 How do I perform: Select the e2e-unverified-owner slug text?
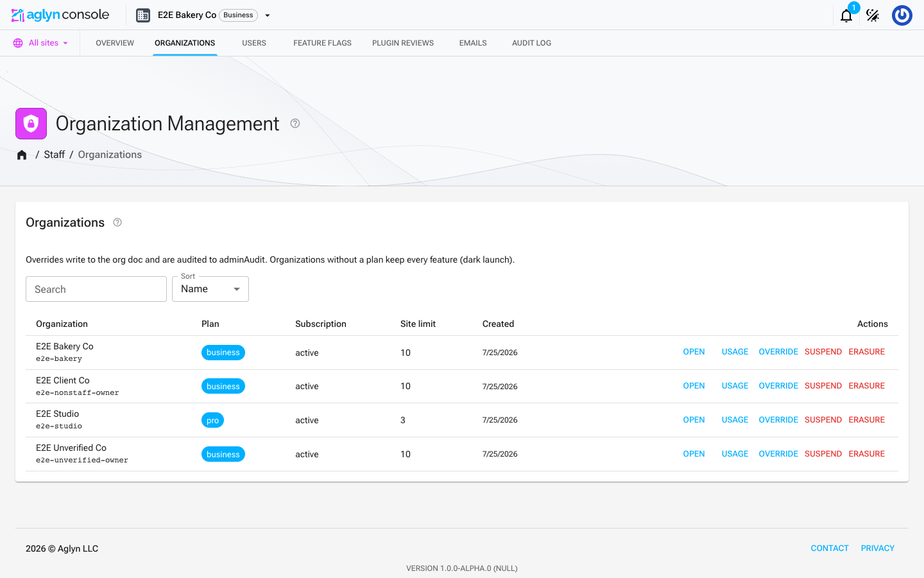pos(81,460)
